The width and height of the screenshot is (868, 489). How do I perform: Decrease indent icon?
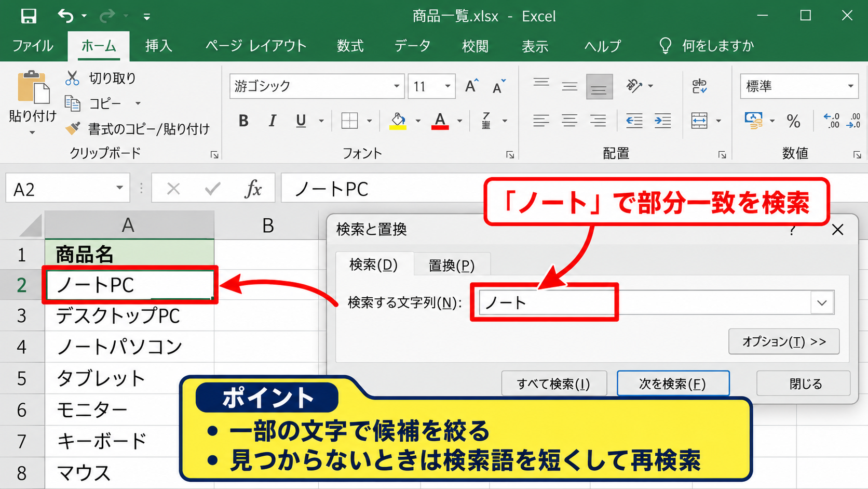pos(634,121)
